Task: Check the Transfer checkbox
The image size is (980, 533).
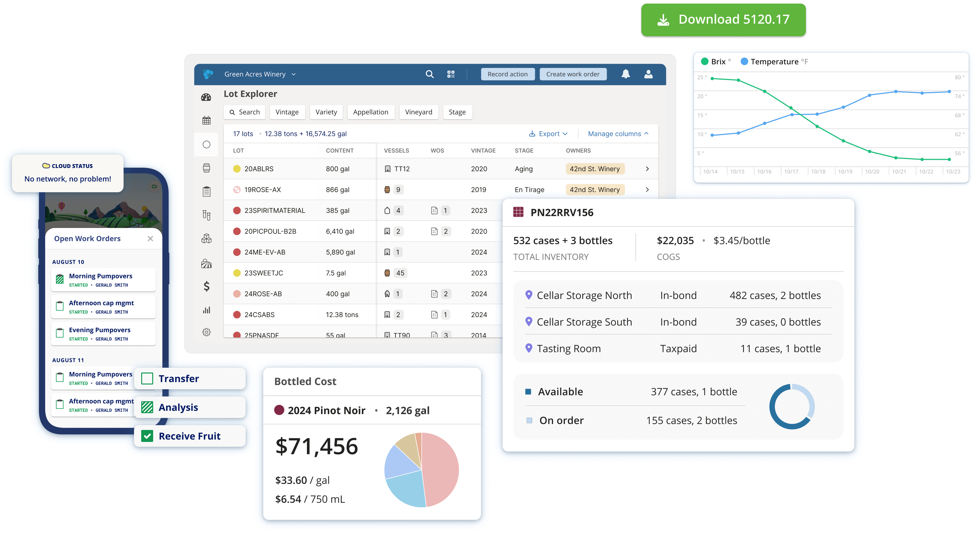Action: point(147,378)
